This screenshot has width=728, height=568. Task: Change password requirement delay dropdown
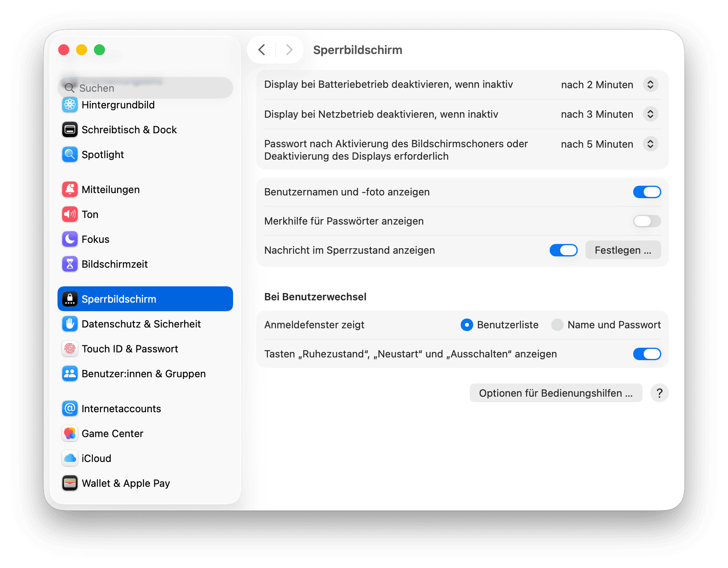click(650, 144)
